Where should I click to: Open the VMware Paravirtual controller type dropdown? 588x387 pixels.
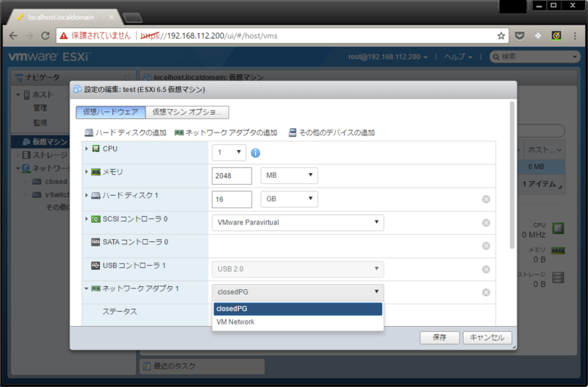click(298, 223)
